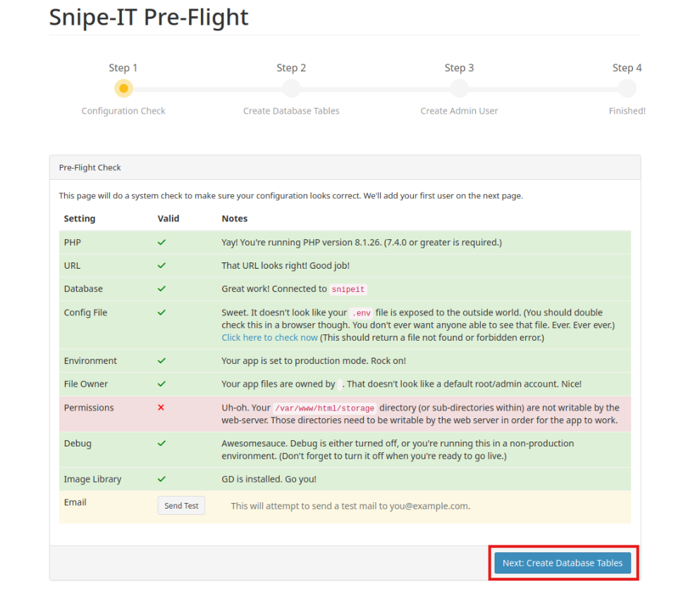Click the Environment row checkmark icon
This screenshot has height=589, width=700.
(x=161, y=360)
